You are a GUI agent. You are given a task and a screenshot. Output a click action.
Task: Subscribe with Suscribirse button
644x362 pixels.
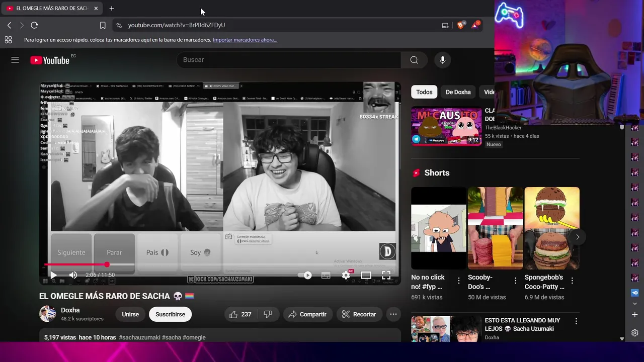click(170, 314)
